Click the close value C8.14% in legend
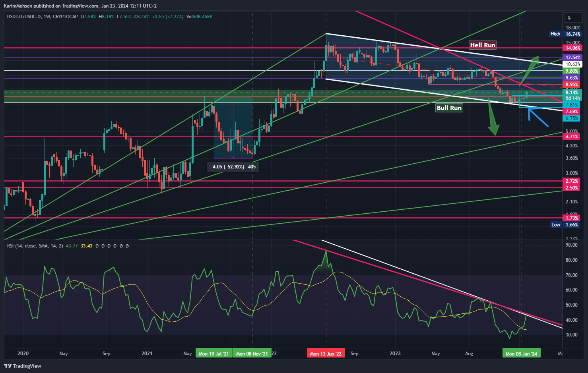The width and height of the screenshot is (588, 373). (x=142, y=17)
